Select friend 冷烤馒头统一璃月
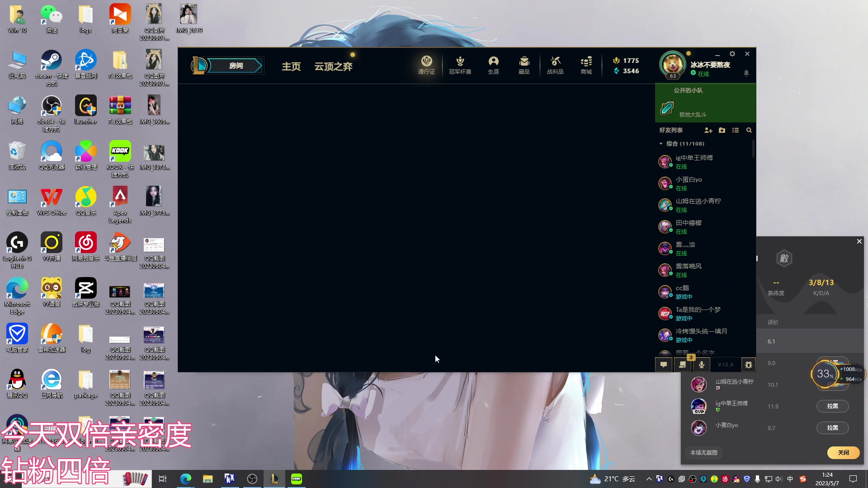The image size is (868, 488). click(703, 335)
